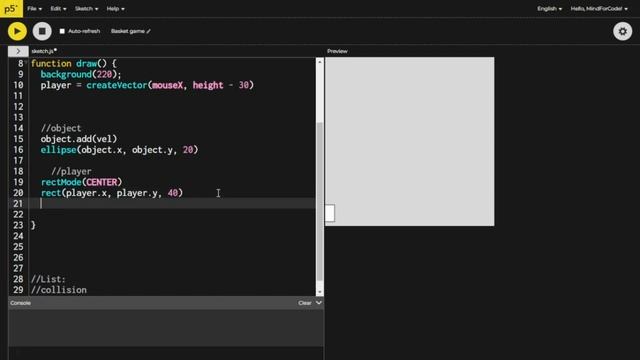Image resolution: width=640 pixels, height=360 pixels.
Task: Fold the draw function at line 8
Action: 26,63
